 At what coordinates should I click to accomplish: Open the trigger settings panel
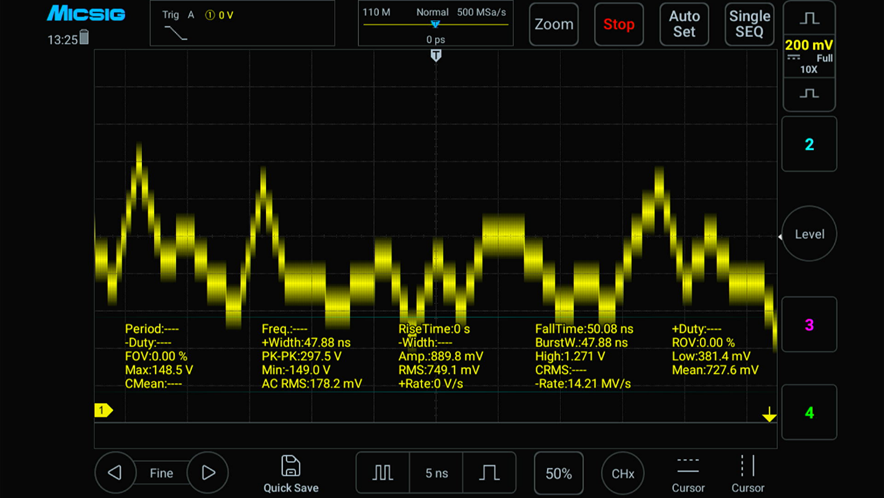(x=242, y=24)
